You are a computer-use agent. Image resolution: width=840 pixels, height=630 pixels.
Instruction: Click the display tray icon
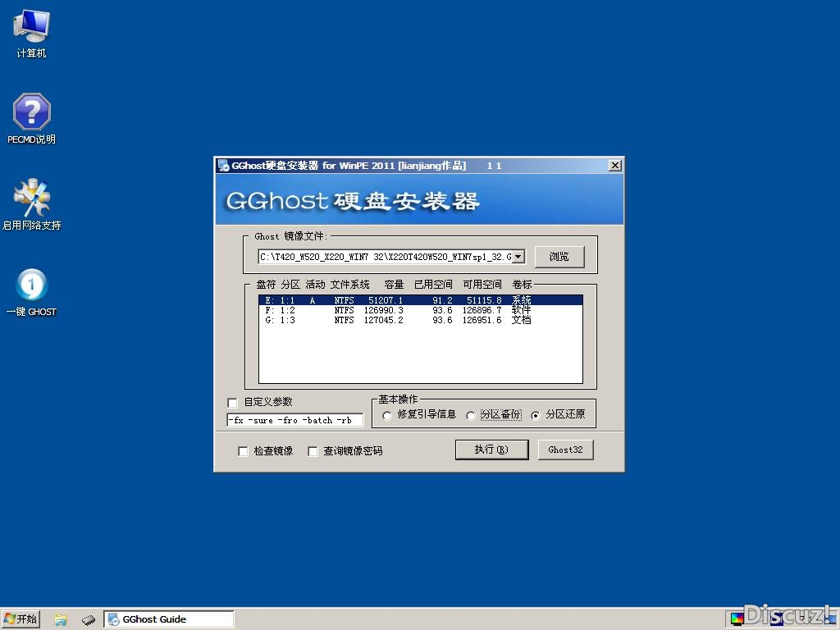click(737, 620)
